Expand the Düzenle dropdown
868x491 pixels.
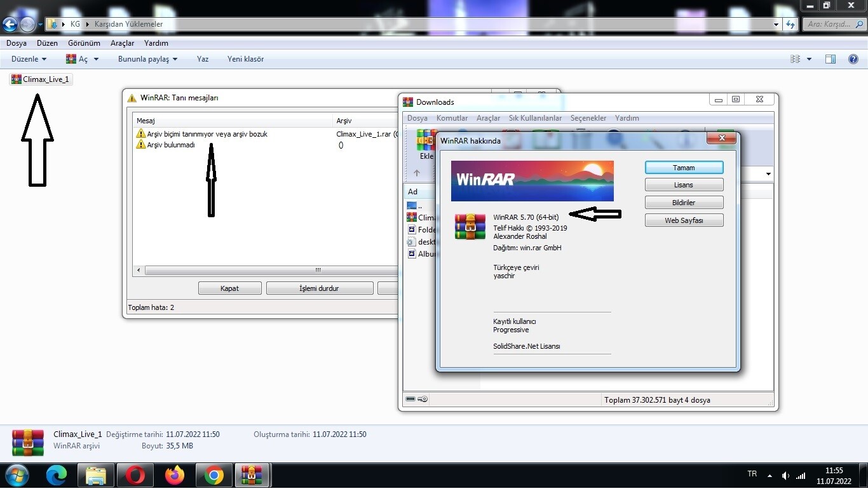pyautogui.click(x=29, y=59)
